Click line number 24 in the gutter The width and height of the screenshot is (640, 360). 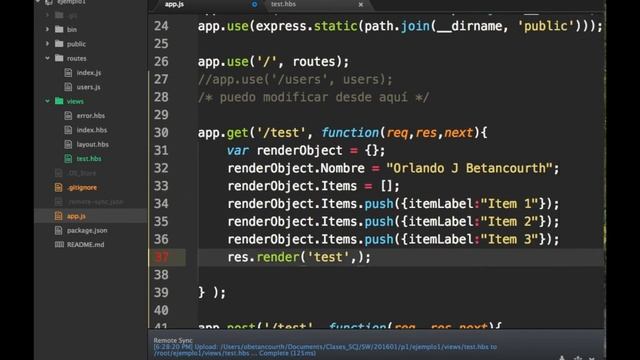point(161,26)
